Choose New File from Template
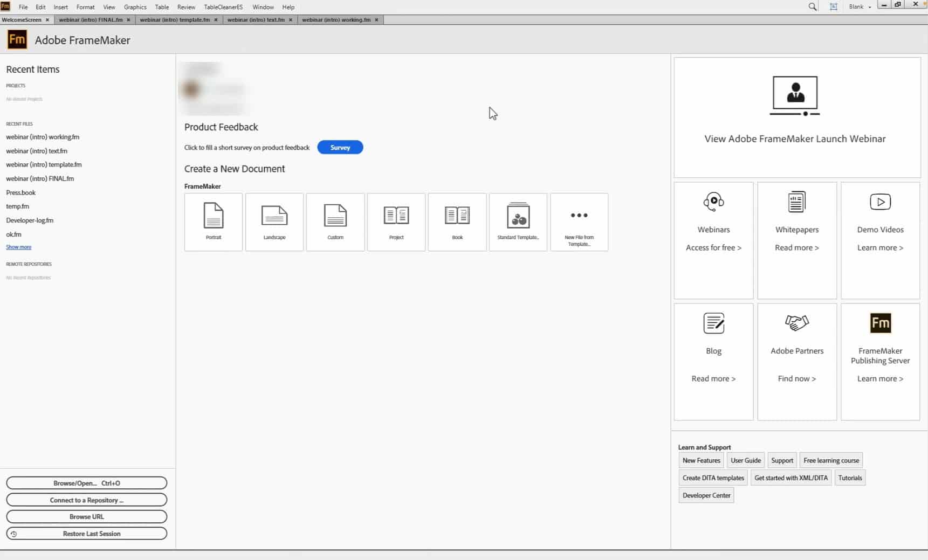 tap(579, 222)
